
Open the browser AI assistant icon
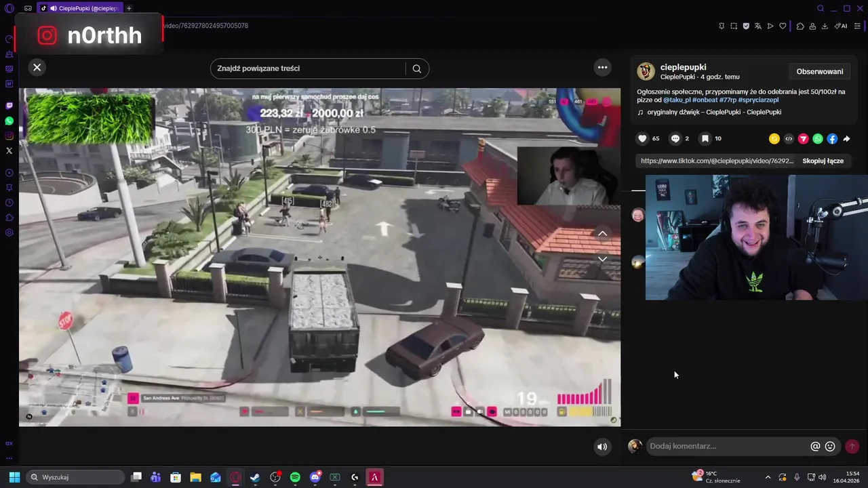tap(841, 26)
